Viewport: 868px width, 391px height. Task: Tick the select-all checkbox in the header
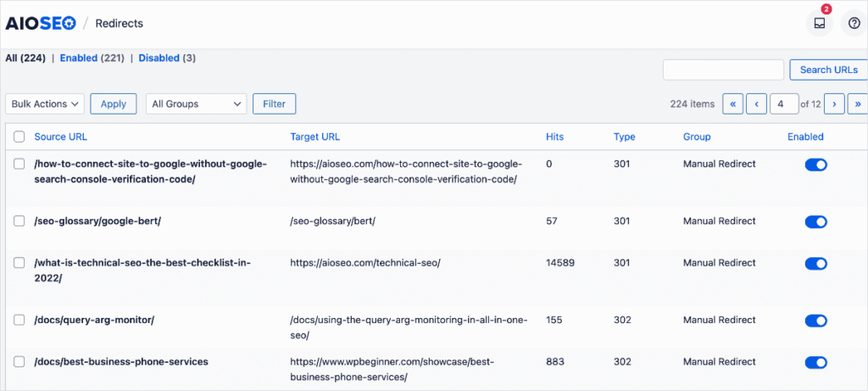[19, 137]
